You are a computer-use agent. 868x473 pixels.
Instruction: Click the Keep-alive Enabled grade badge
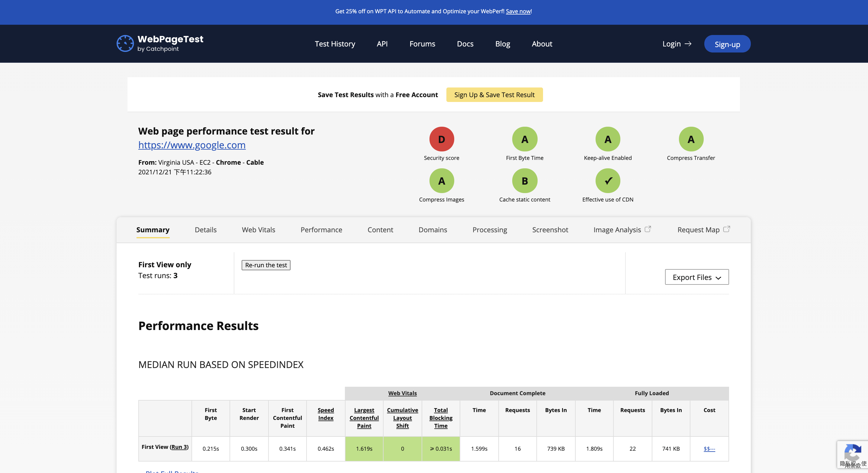[608, 139]
